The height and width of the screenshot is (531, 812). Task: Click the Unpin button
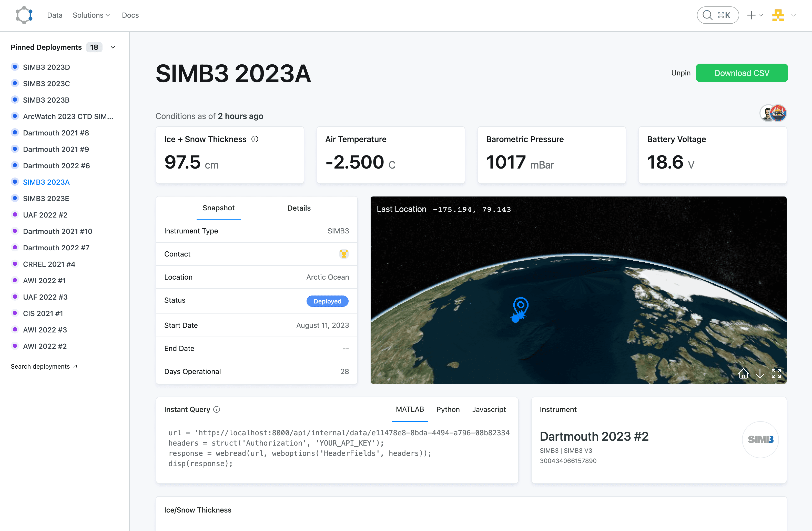(681, 73)
